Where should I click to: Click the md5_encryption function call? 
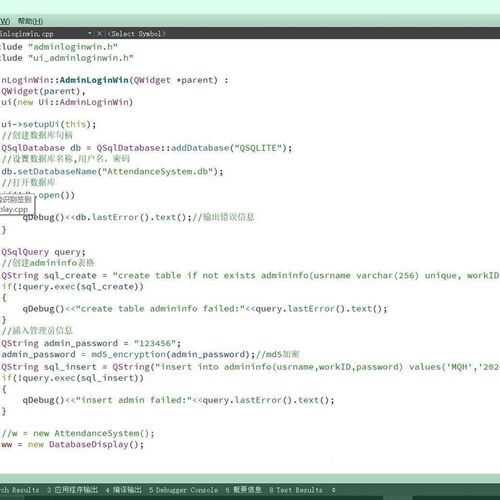(x=128, y=354)
